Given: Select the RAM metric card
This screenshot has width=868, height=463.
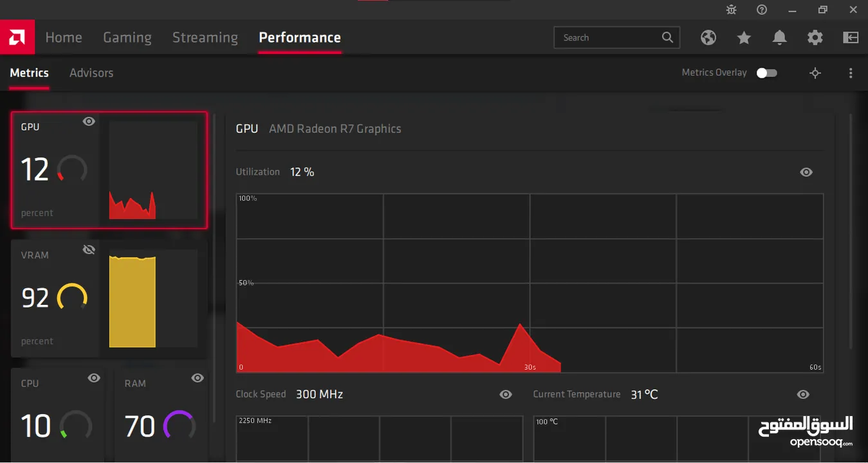Looking at the screenshot, I should point(161,415).
